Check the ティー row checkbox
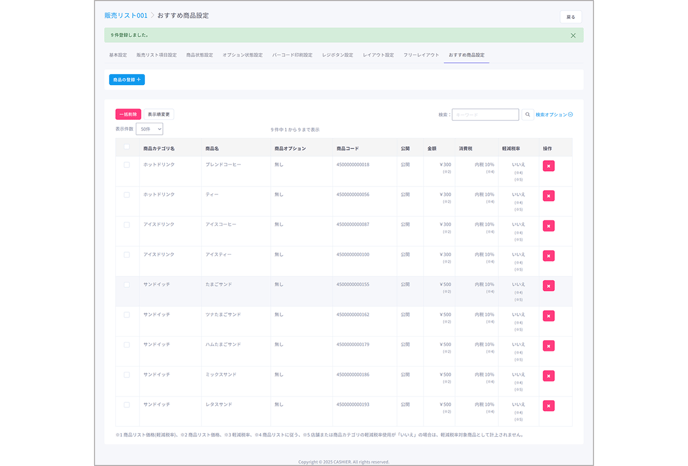The image size is (688, 466). tap(127, 195)
